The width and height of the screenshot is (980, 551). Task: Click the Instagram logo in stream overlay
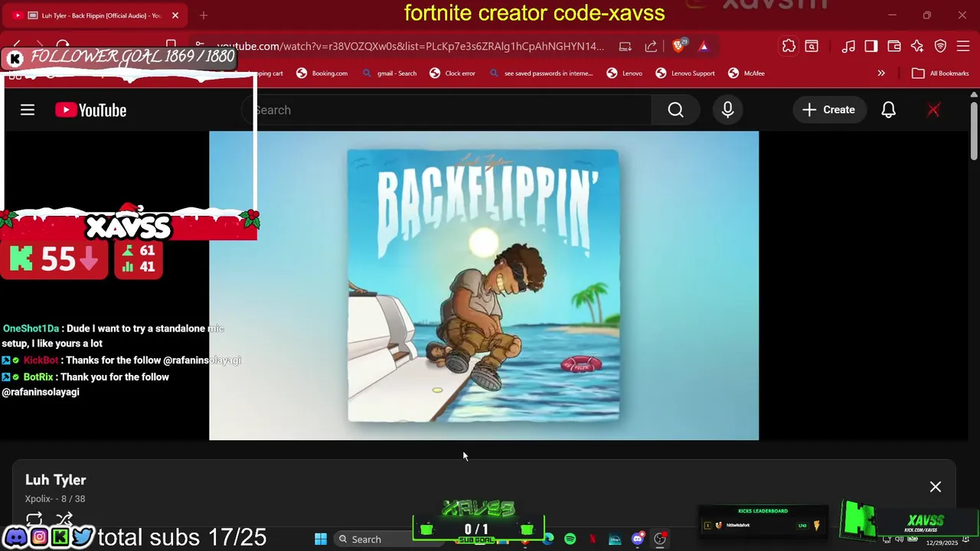pyautogui.click(x=39, y=537)
